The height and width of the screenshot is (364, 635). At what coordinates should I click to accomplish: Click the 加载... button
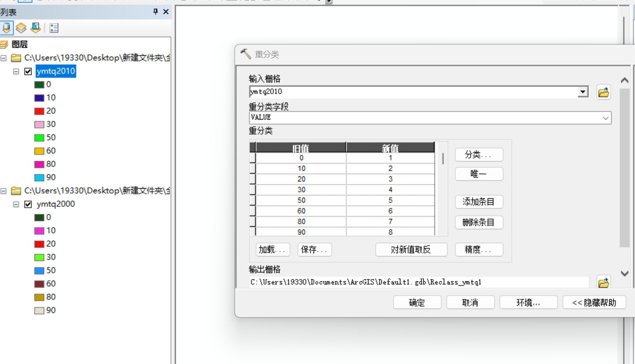[273, 250]
